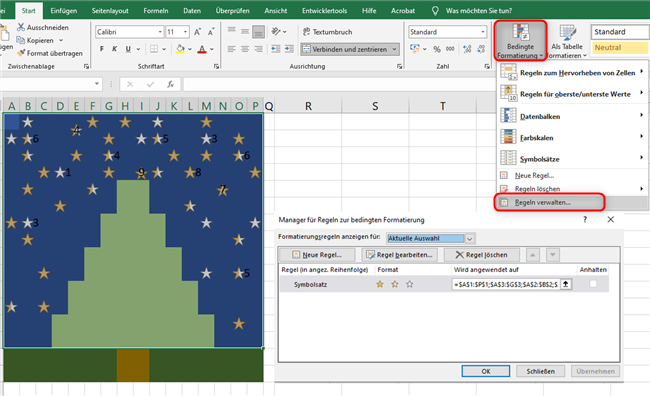Click the Kopieren icon

pos(21,40)
